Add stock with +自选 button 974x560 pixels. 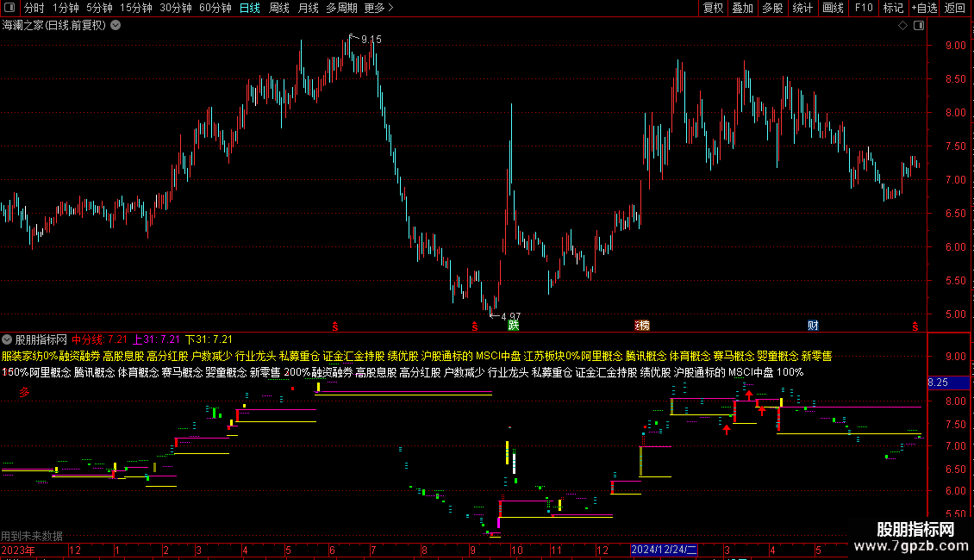[924, 8]
